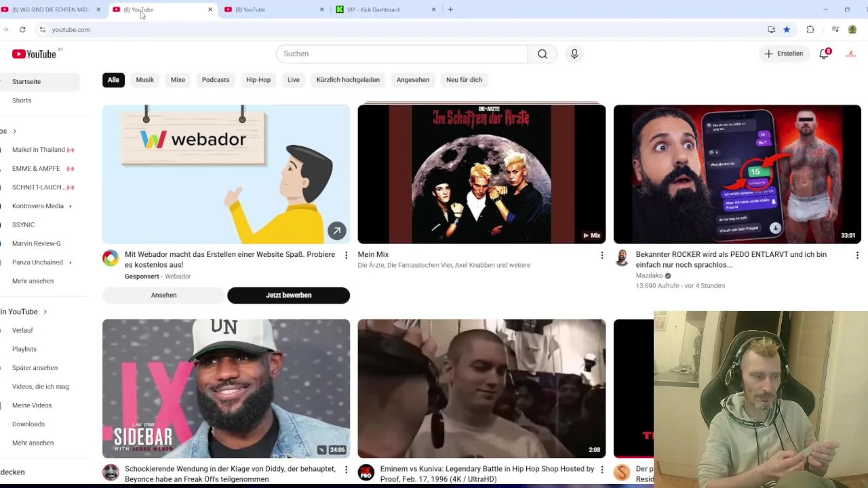Open Kontrovers-Media channel
868x488 pixels.
point(38,206)
